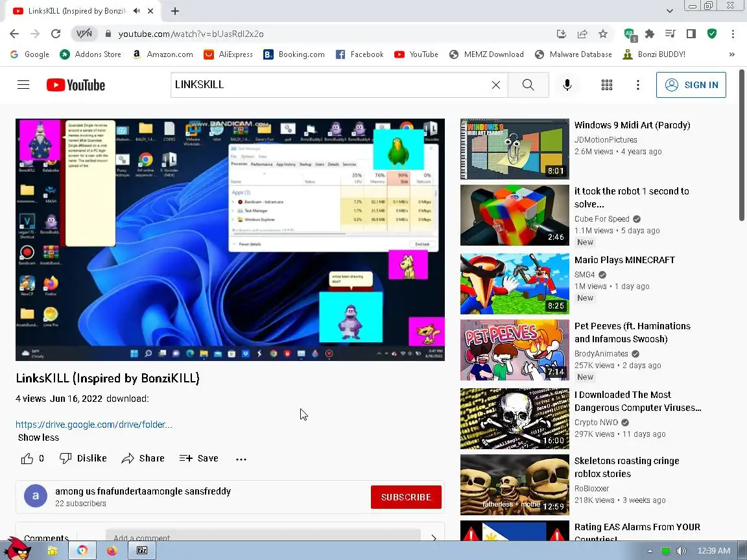Viewport: 747px width, 560px height.
Task: Show more bookmarks with the double chevron
Action: [731, 54]
